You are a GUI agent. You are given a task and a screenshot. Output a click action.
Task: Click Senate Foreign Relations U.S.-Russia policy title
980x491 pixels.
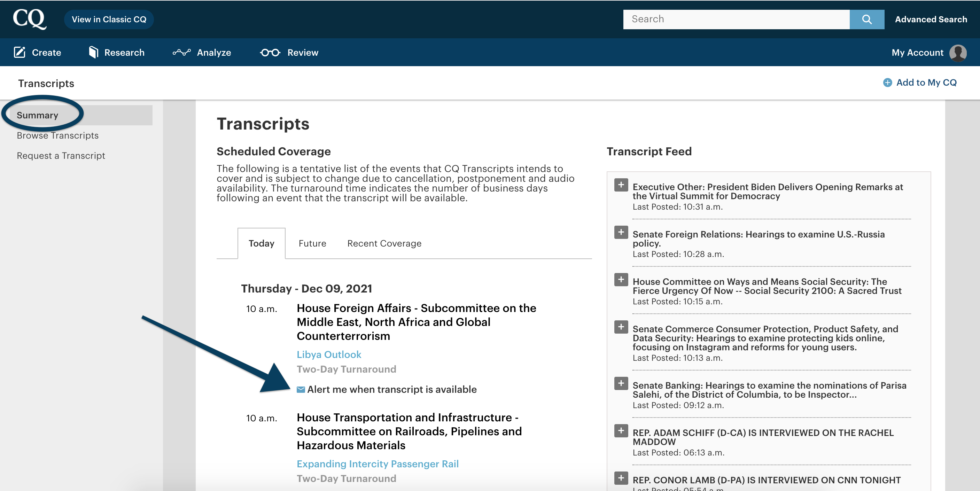click(759, 239)
